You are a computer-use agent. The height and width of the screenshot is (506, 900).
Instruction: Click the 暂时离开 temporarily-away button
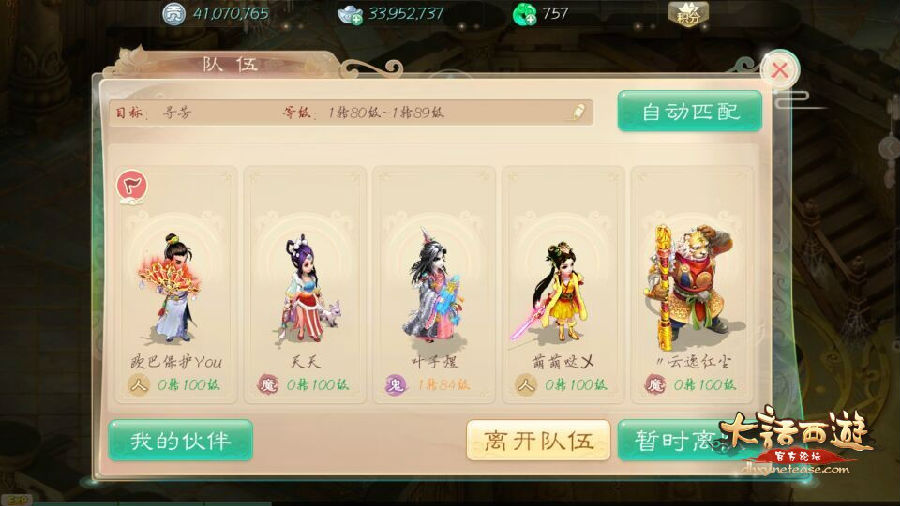[674, 440]
